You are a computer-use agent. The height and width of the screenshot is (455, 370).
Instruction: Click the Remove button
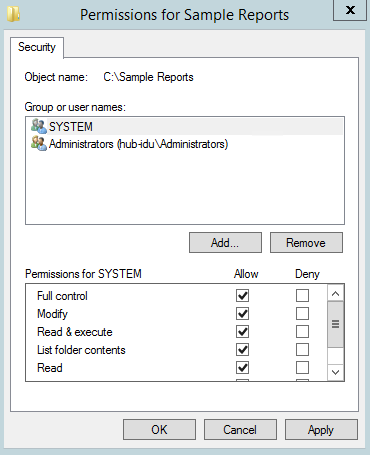[x=306, y=243]
